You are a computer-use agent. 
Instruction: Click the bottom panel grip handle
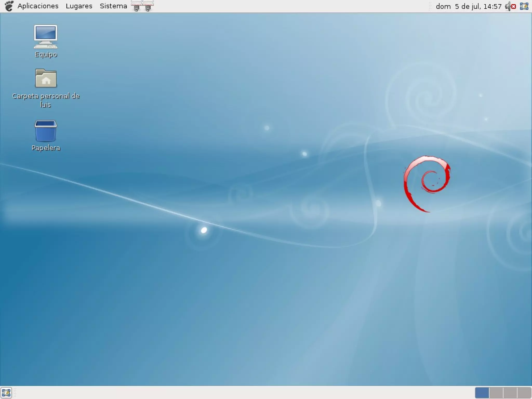[x=15, y=393]
